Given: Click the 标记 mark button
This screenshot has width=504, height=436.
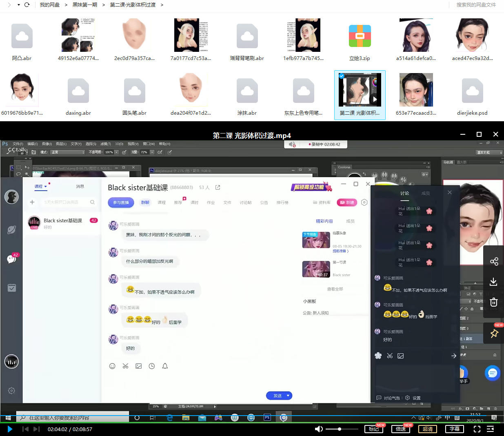Looking at the screenshot, I should tap(374, 429).
